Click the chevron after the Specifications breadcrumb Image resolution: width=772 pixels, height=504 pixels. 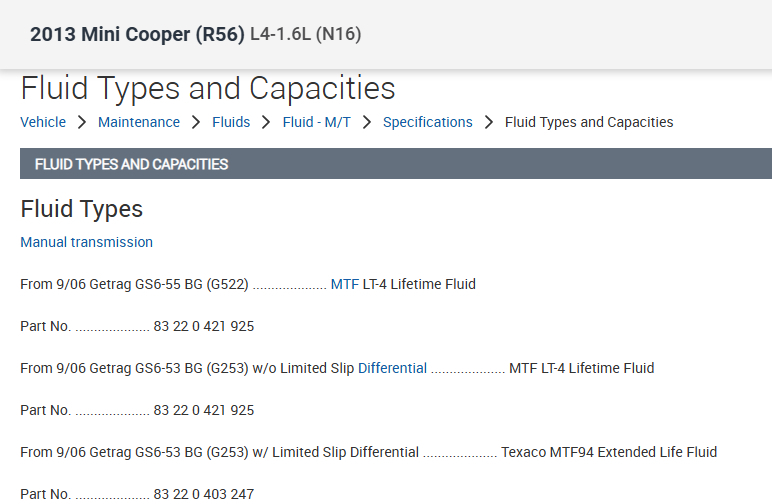489,122
